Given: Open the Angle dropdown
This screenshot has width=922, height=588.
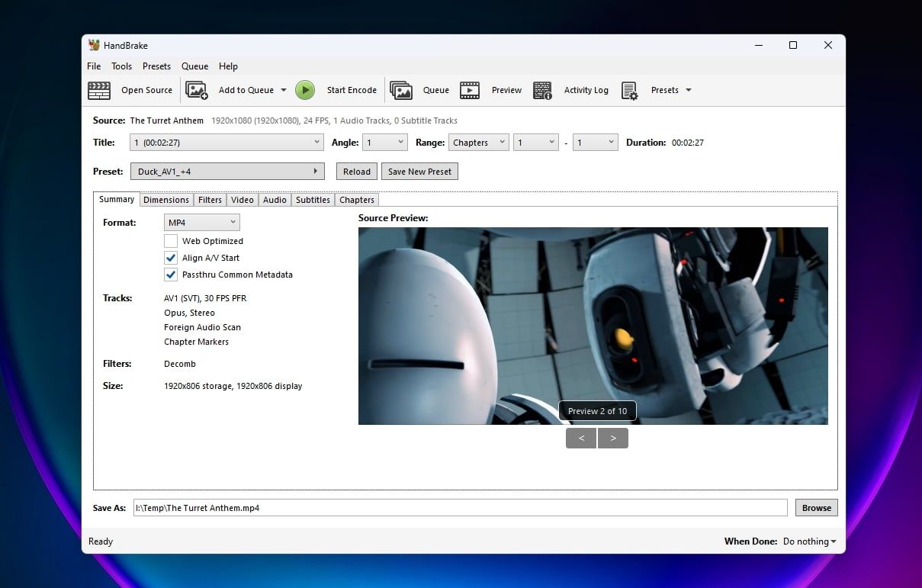Looking at the screenshot, I should (385, 143).
